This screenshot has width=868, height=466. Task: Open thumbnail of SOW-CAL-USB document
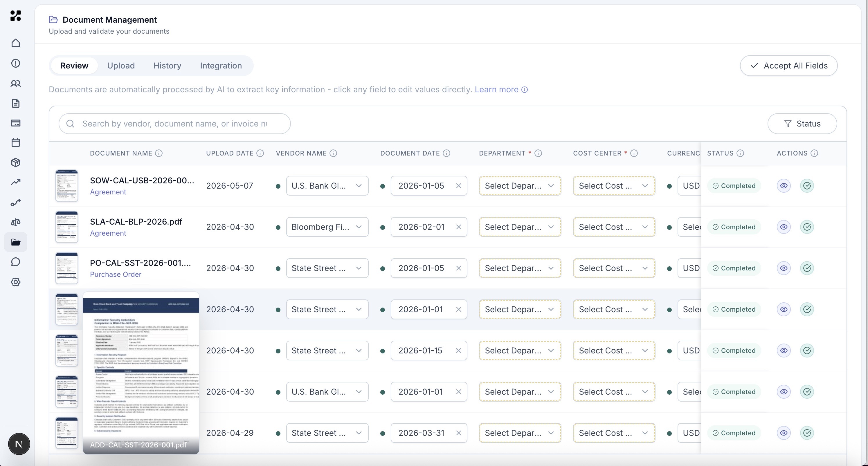[67, 185]
